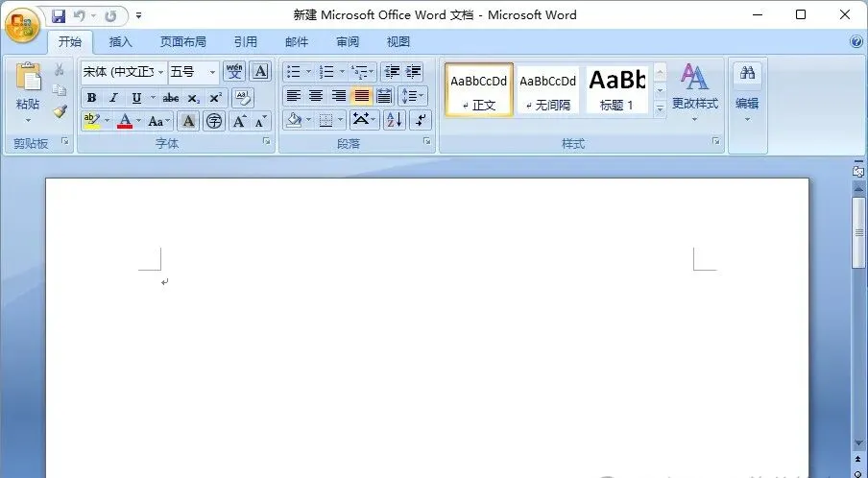868x478 pixels.
Task: Open the Change Case Aa menu
Action: (158, 121)
